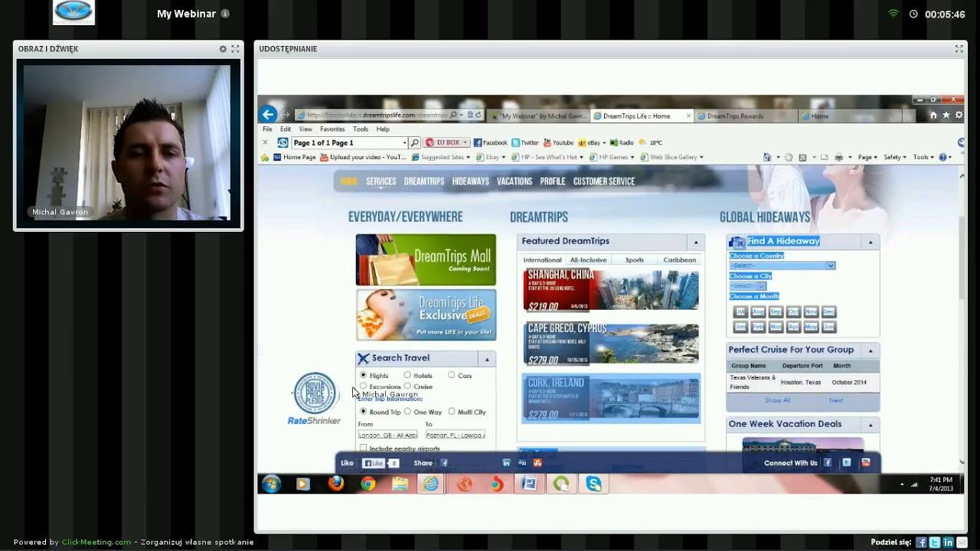Select the Cars radio button
Viewport: 980px width, 551px height.
point(452,375)
